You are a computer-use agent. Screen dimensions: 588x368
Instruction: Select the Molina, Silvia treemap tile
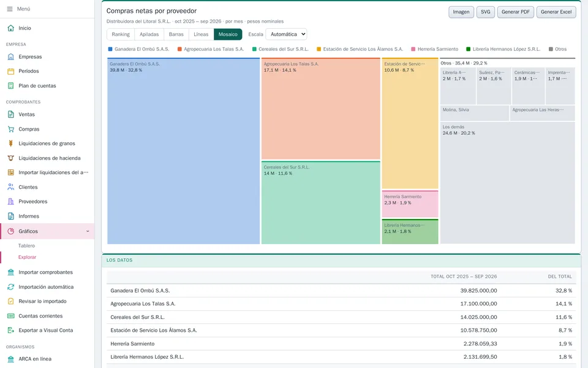tap(474, 113)
